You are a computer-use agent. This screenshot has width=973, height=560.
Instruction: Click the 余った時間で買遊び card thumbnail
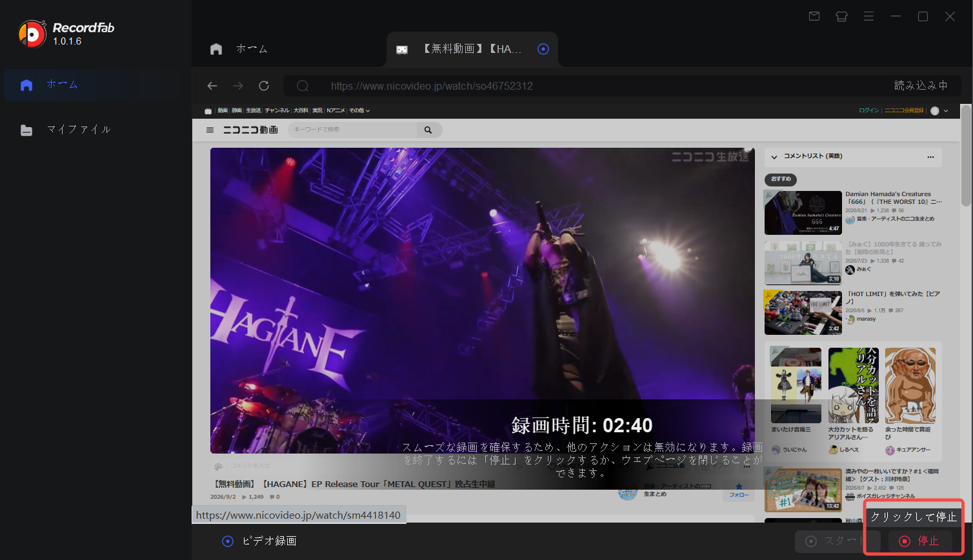[x=910, y=385]
